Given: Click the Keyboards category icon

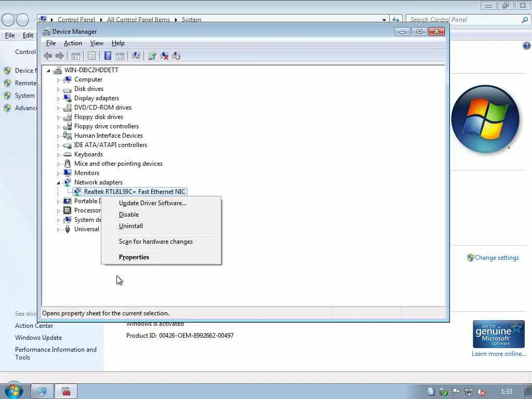Looking at the screenshot, I should point(68,154).
